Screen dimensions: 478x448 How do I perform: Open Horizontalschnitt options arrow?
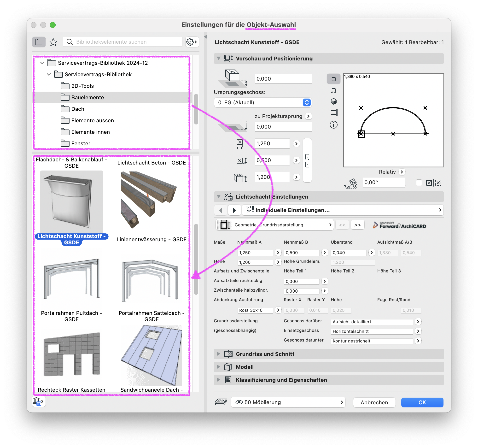click(418, 331)
